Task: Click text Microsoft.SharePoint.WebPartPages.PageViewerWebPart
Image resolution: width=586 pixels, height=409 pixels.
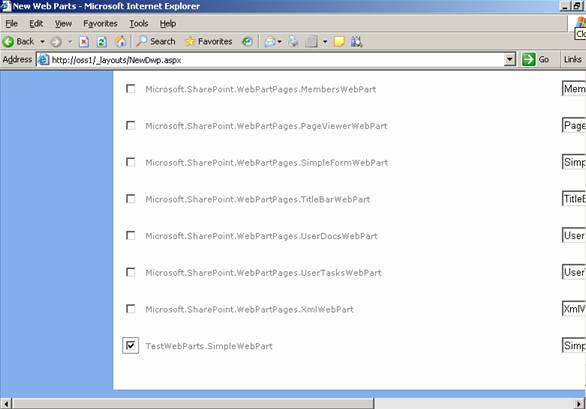Action: 266,126
